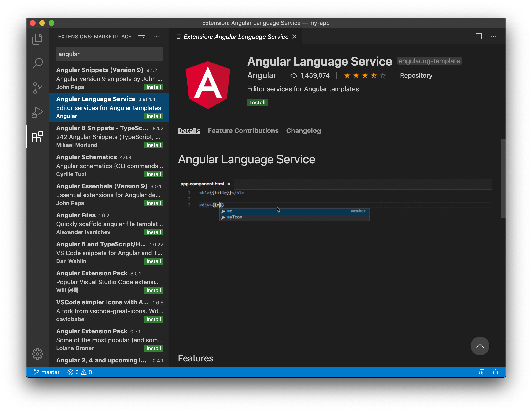Open notifications bell in status bar
This screenshot has width=532, height=412.
pyautogui.click(x=495, y=372)
